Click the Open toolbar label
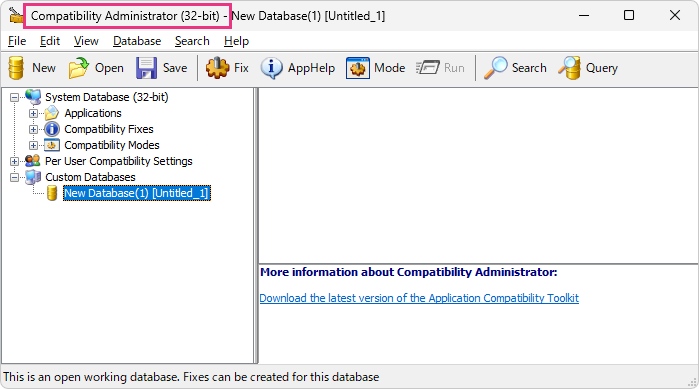Viewport: 699px width, 389px height. click(x=109, y=68)
